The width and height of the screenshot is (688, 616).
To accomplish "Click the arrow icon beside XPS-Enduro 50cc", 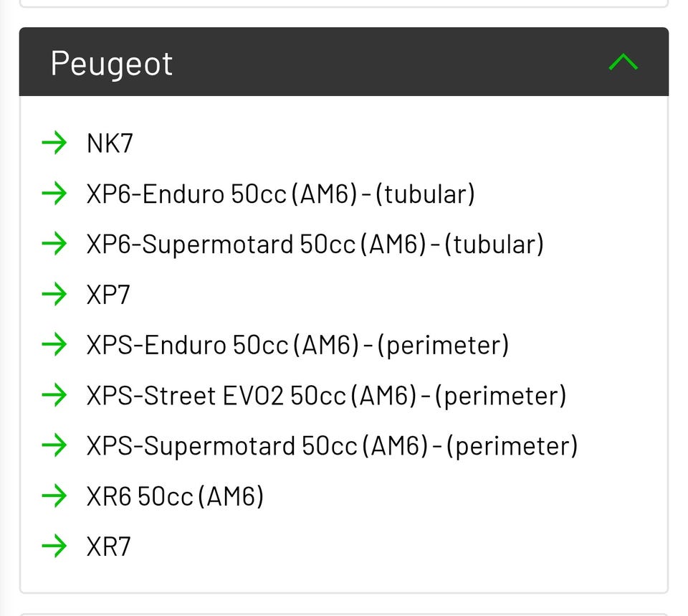I will [54, 345].
